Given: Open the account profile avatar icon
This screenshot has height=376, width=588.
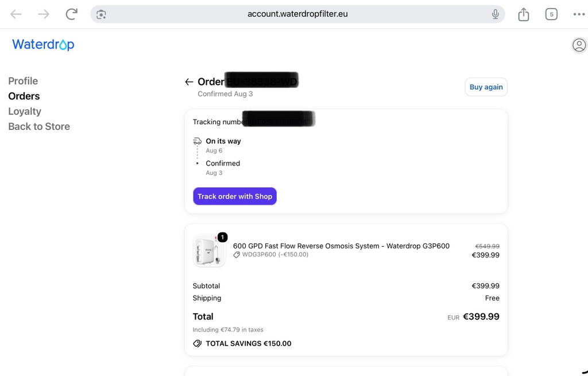Looking at the screenshot, I should (579, 45).
